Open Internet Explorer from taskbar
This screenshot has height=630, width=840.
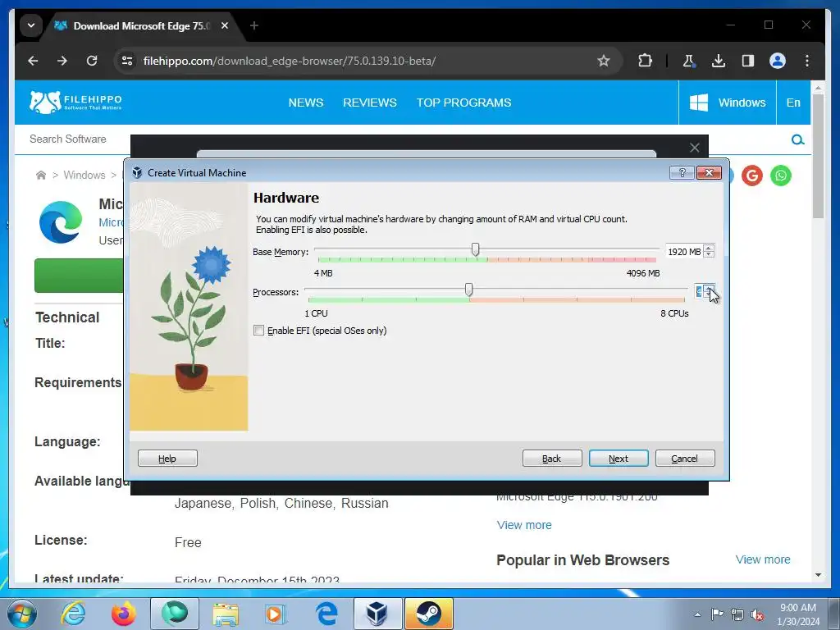coord(73,614)
